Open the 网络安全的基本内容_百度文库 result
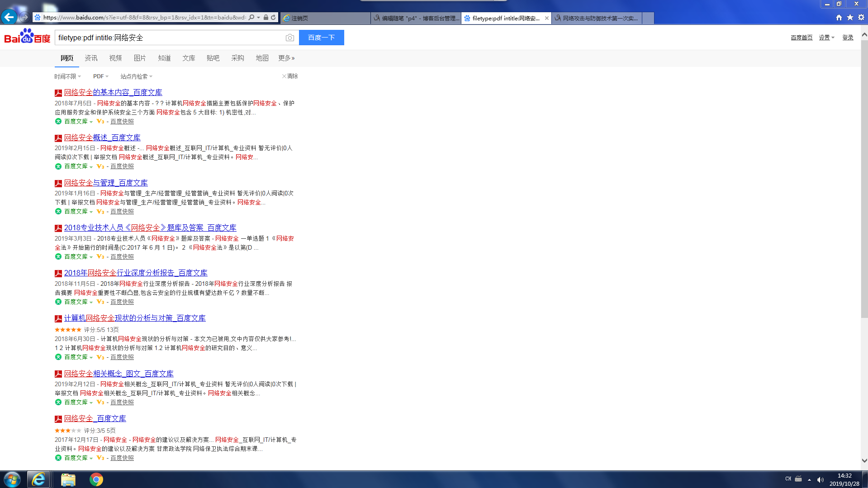868x488 pixels. (113, 92)
